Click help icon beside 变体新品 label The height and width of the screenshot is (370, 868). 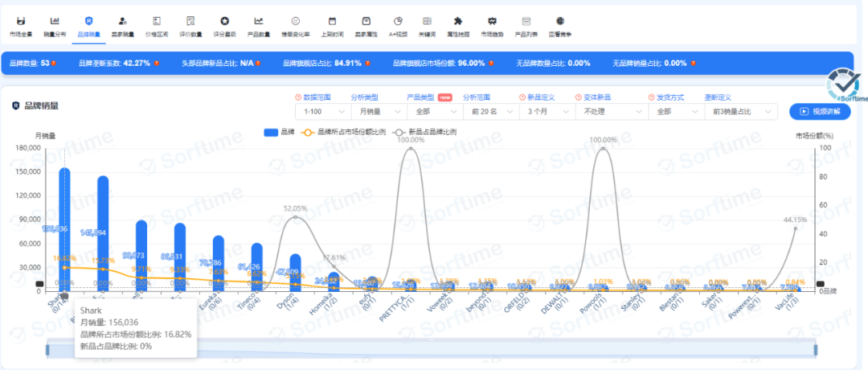point(579,97)
